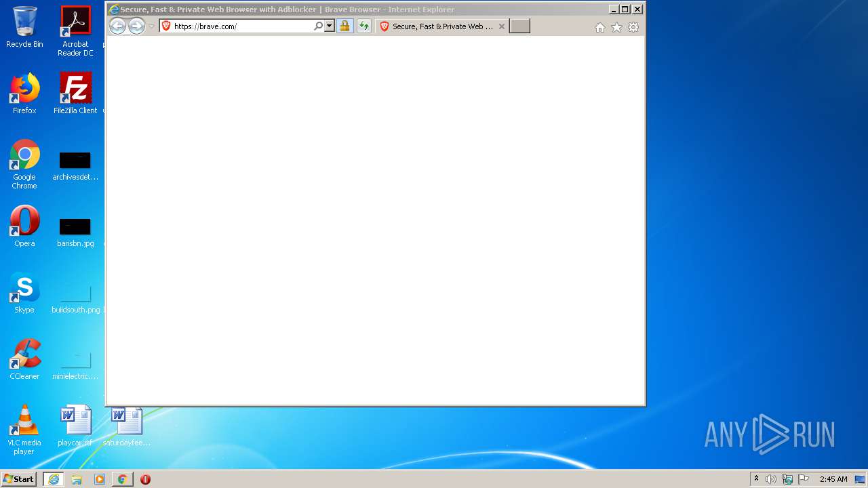The image size is (868, 488).
Task: Open Windows Media Player from taskbar
Action: pos(100,479)
